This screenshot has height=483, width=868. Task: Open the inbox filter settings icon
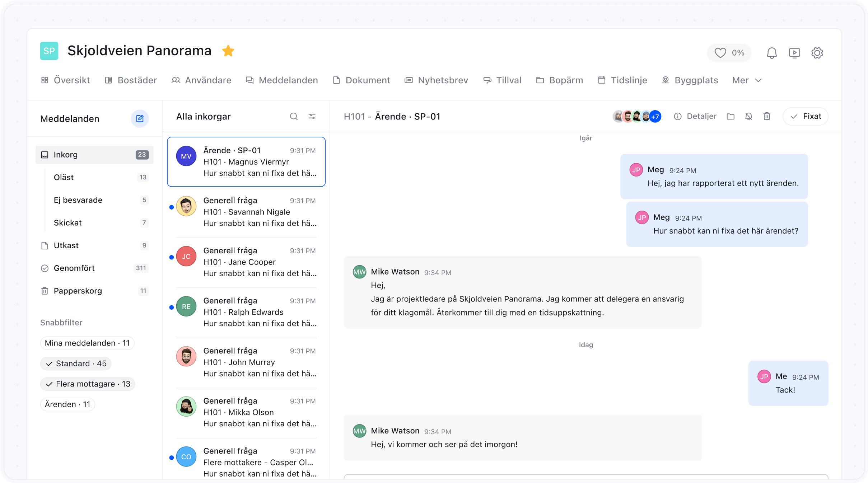[312, 116]
